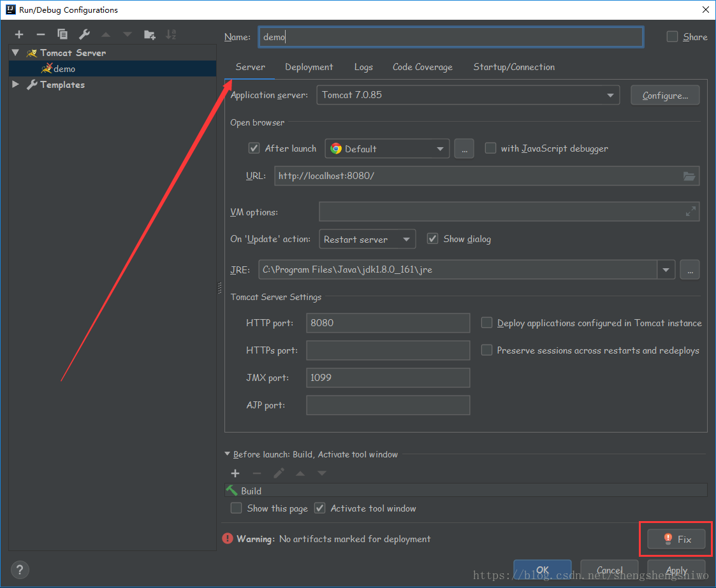Open the Default browser dropdown
The height and width of the screenshot is (588, 716).
[x=387, y=148]
